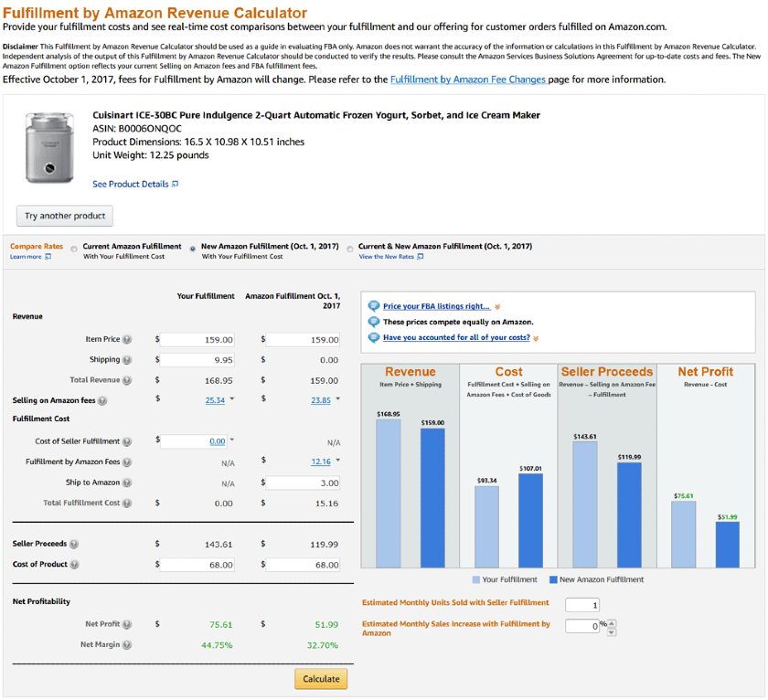Click help icon beside Seller Proceeds
The height and width of the screenshot is (700, 768).
point(75,544)
